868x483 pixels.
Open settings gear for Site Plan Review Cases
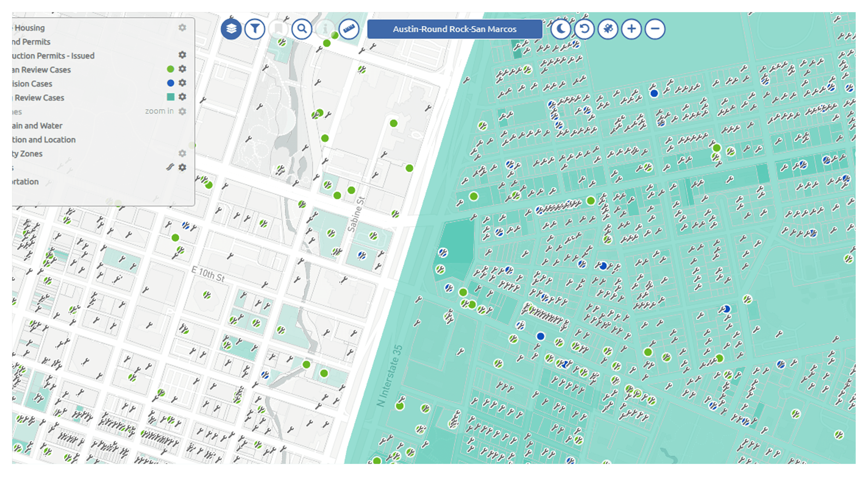pyautogui.click(x=182, y=69)
